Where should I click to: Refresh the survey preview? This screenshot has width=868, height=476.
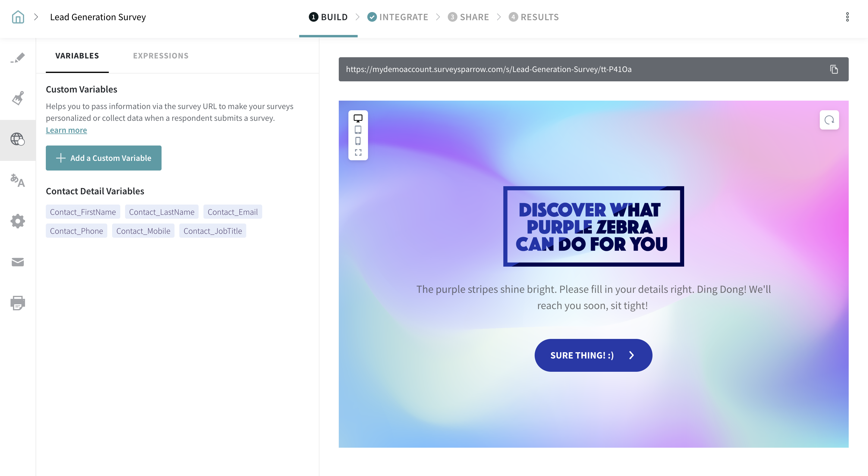point(829,120)
